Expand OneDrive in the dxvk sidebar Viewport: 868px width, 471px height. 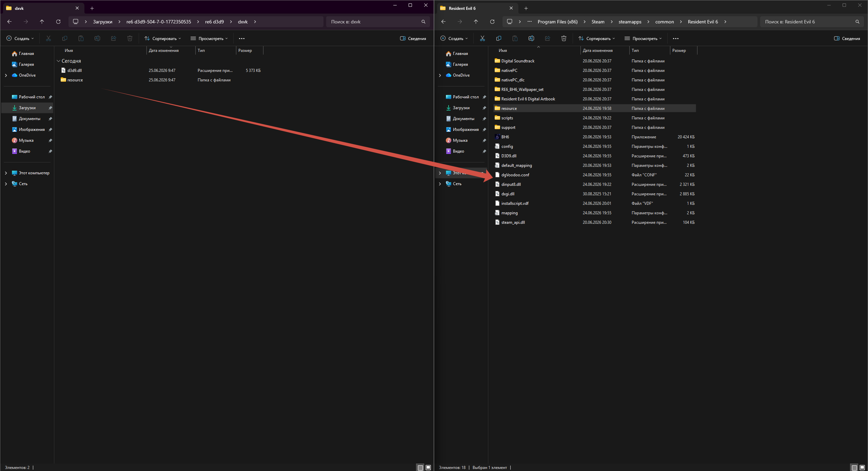[x=6, y=75]
